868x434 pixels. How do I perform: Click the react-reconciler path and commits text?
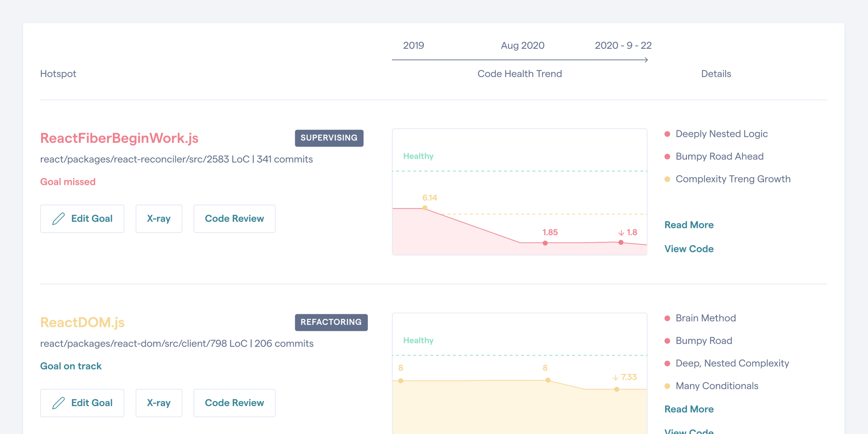pyautogui.click(x=177, y=159)
